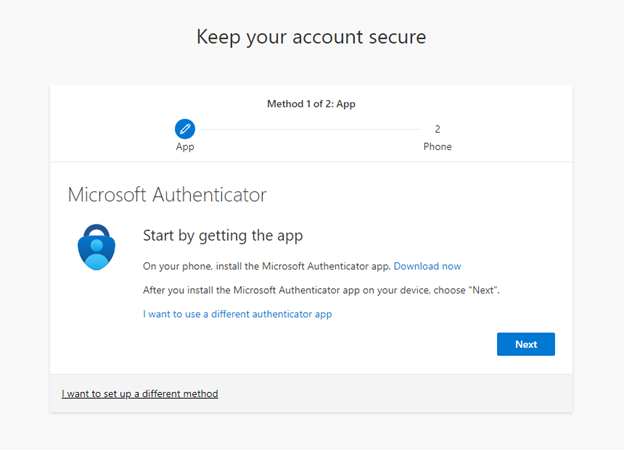Screen dimensions: 624x450
Task: Open the Download now link
Action: [x=427, y=266]
